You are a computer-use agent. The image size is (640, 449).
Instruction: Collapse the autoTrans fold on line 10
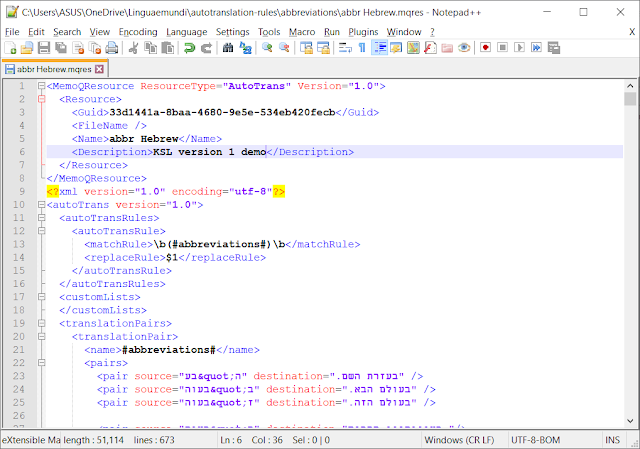[x=41, y=204]
